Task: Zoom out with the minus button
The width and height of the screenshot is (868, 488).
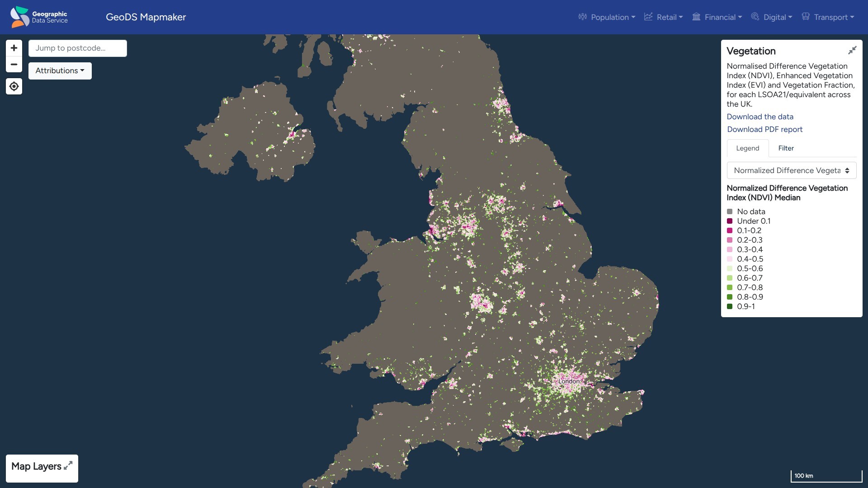Action: point(14,65)
